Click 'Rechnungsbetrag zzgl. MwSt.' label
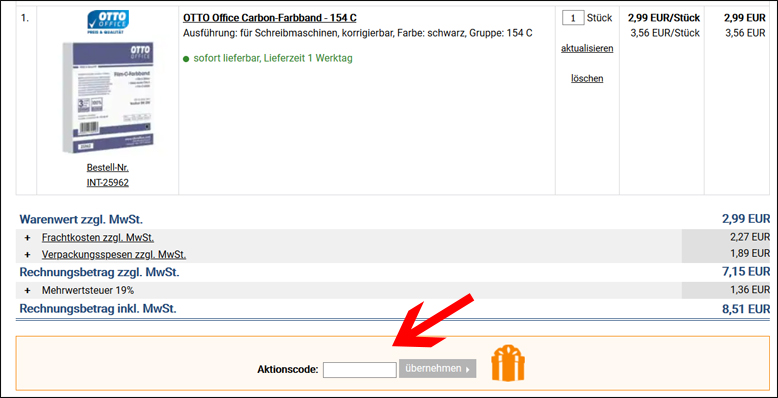The width and height of the screenshot is (778, 398). tap(99, 272)
